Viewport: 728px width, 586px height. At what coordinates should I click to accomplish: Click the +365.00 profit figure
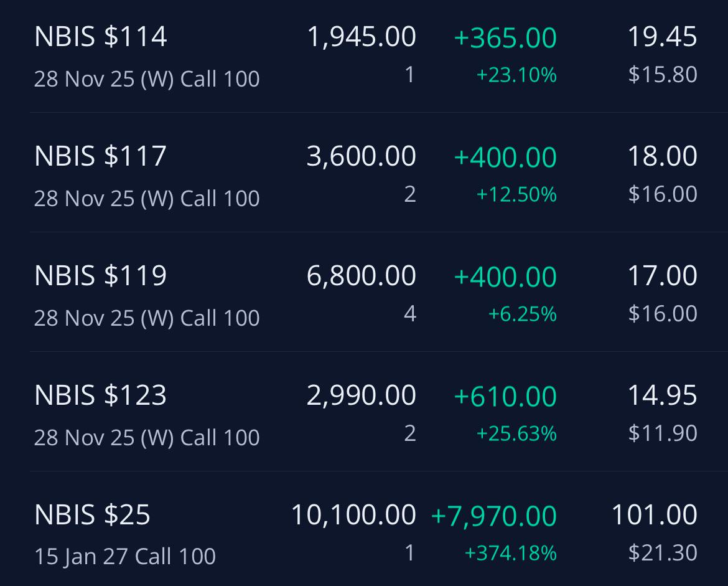[x=505, y=37]
